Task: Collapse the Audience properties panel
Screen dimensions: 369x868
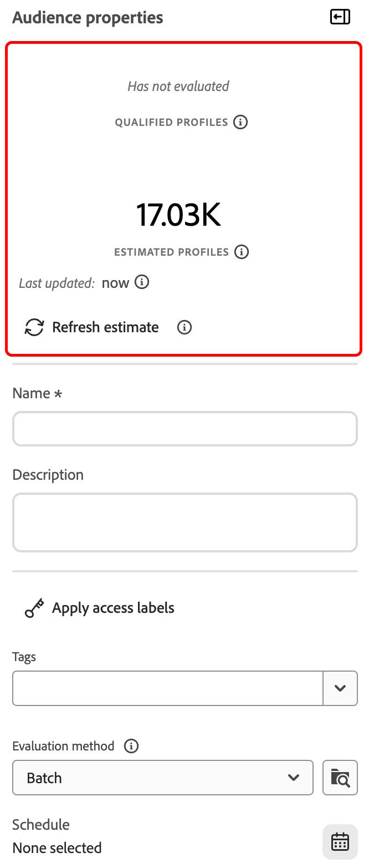Action: 340,17
